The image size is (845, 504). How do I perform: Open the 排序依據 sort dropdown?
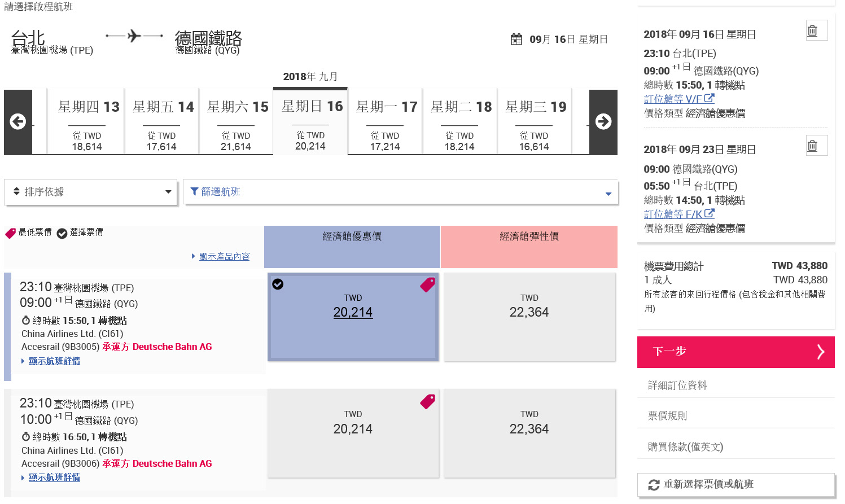click(90, 192)
